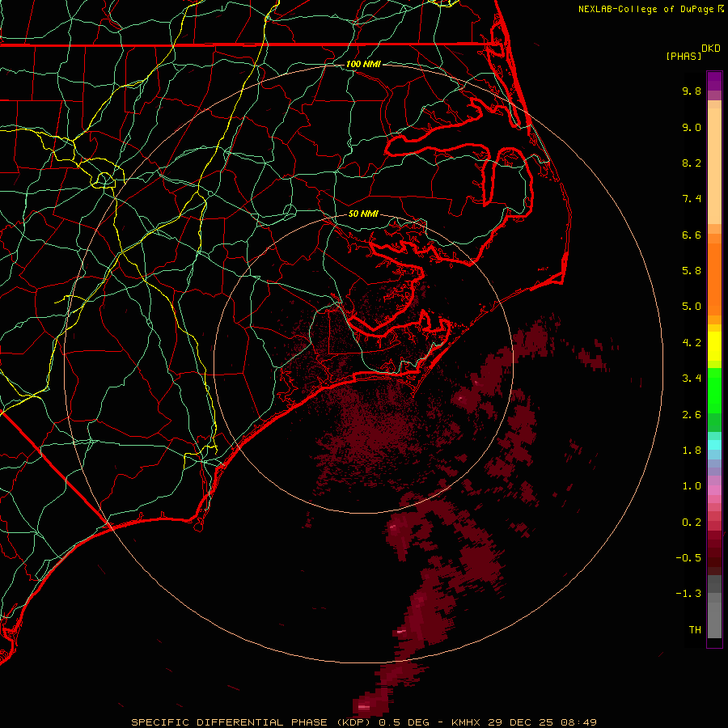Click the 9.8 value on the color scale
The height and width of the screenshot is (728, 728).
[692, 91]
